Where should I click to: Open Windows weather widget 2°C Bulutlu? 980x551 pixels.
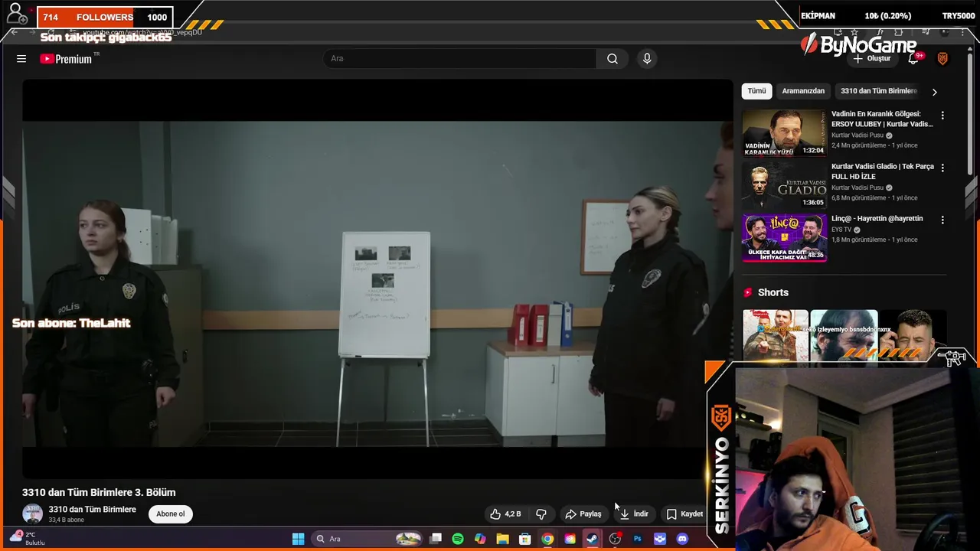point(28,538)
